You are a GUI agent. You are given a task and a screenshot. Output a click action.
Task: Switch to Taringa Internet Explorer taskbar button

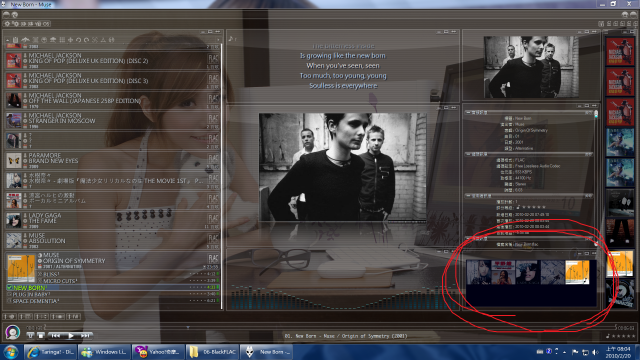tap(51, 352)
